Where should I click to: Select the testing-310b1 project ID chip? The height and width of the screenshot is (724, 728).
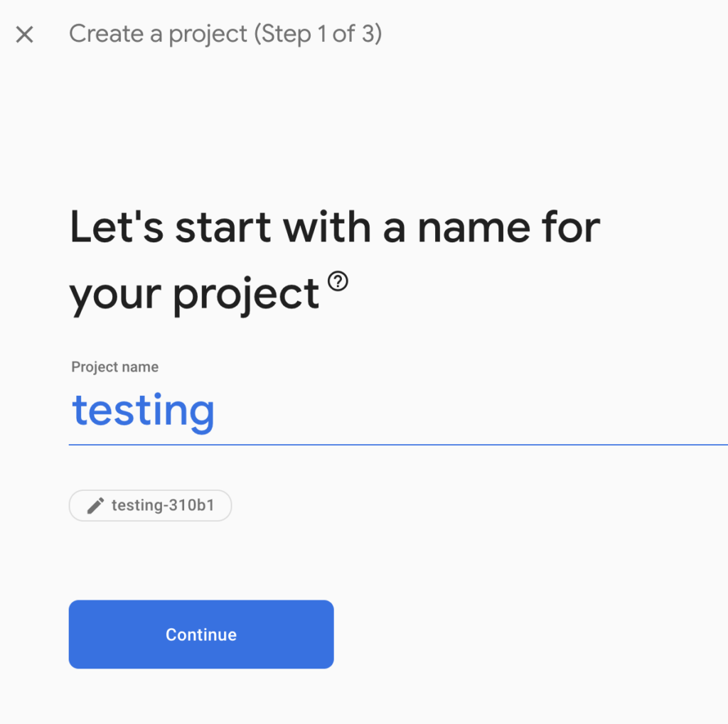(150, 505)
